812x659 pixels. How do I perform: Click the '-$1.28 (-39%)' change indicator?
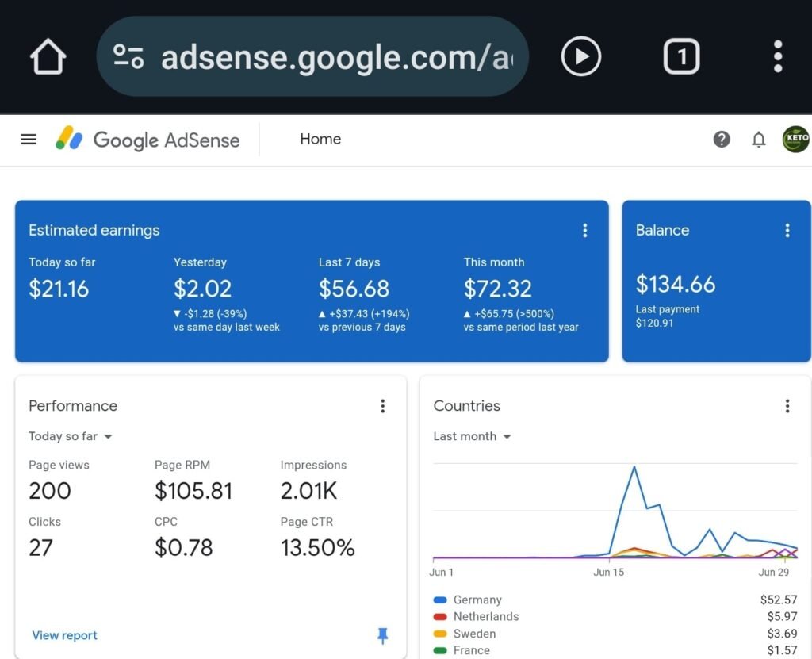tap(210, 314)
